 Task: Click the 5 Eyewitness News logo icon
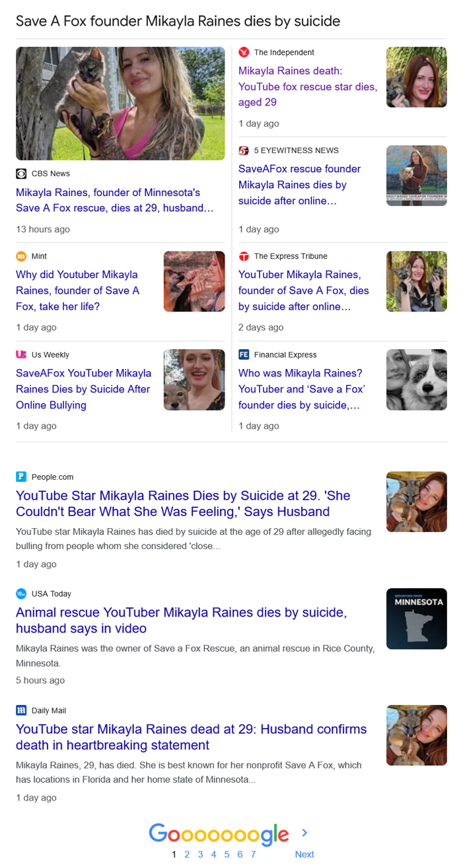pyautogui.click(x=244, y=150)
